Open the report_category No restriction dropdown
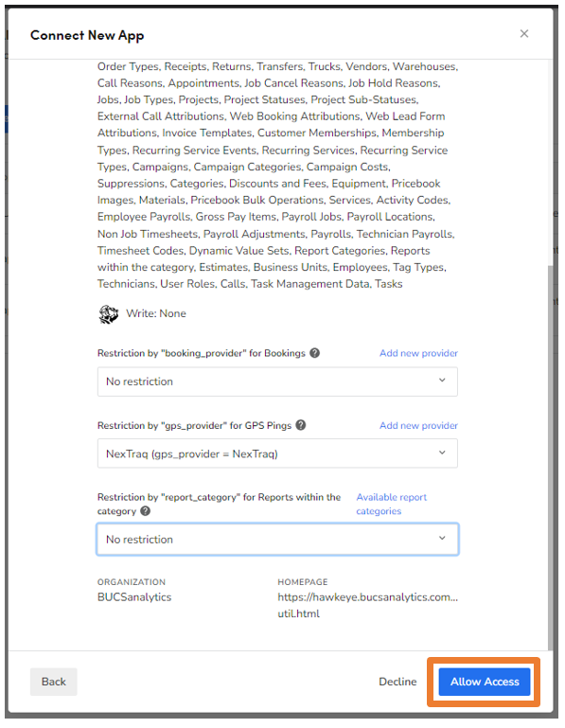This screenshot has height=728, width=565. pos(277,539)
